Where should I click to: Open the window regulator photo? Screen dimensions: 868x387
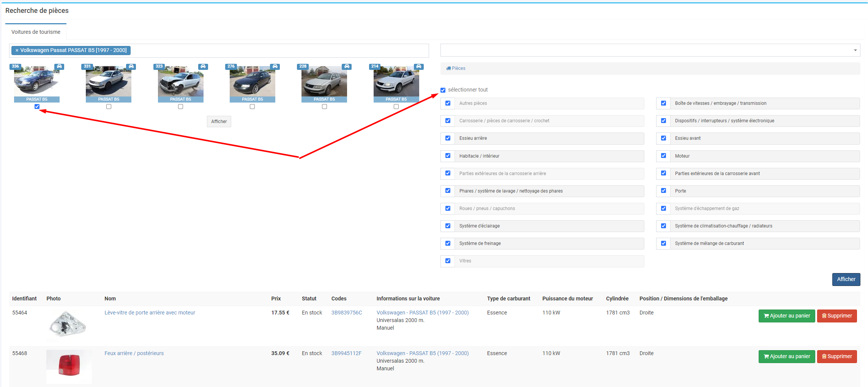pos(68,324)
